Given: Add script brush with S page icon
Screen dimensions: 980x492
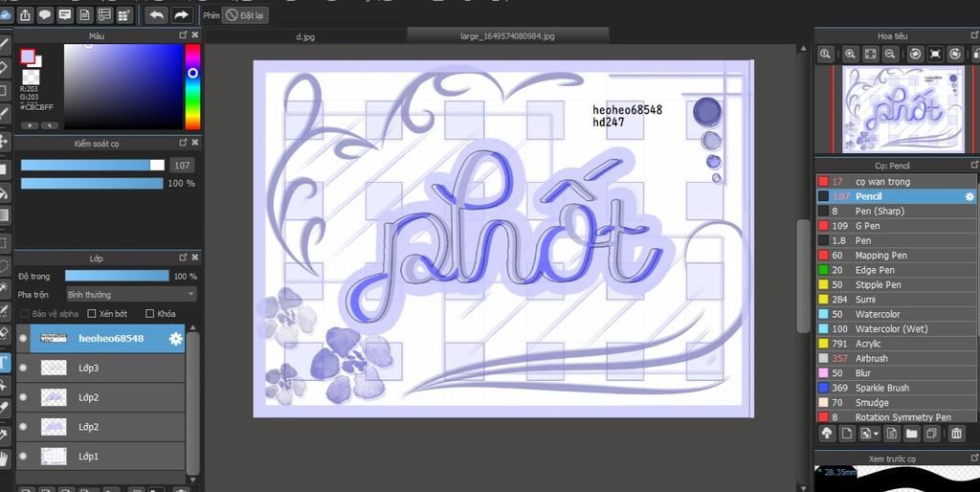Looking at the screenshot, I should tap(892, 434).
